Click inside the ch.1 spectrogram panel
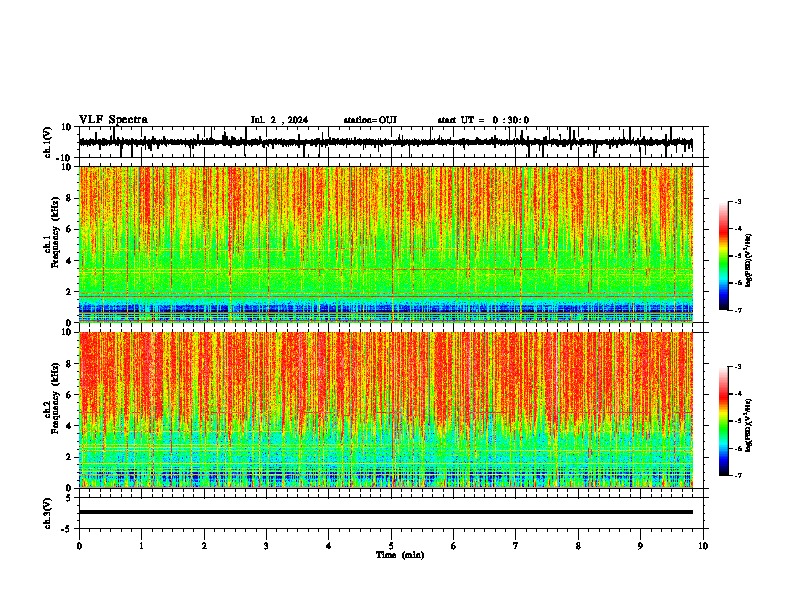This screenshot has width=792, height=612. (x=385, y=244)
